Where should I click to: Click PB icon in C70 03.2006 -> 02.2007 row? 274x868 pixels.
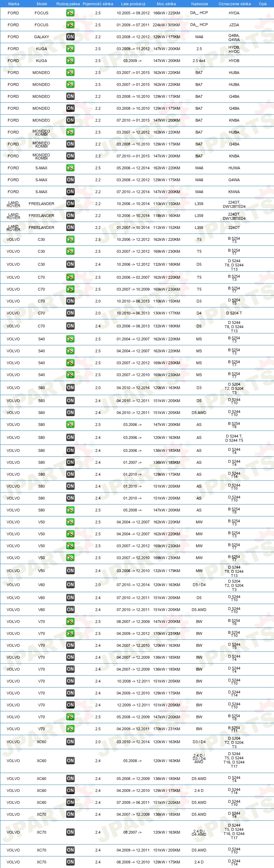[70, 277]
